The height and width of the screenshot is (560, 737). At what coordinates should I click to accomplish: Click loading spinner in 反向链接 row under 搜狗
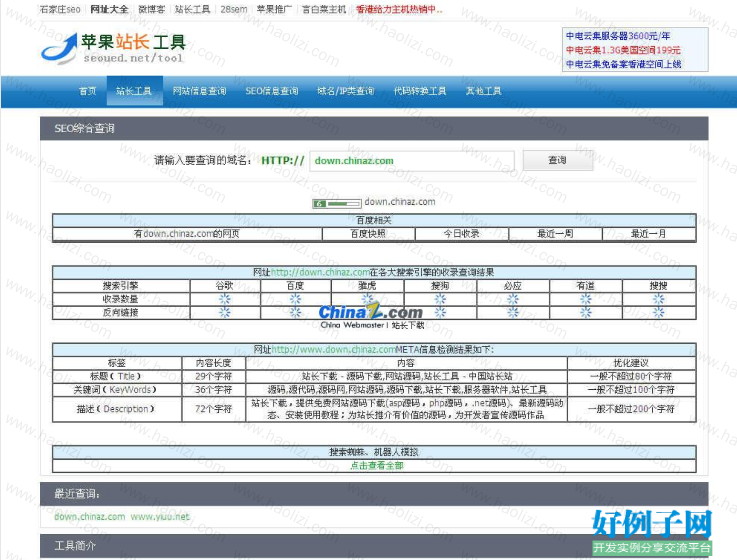pos(440,313)
